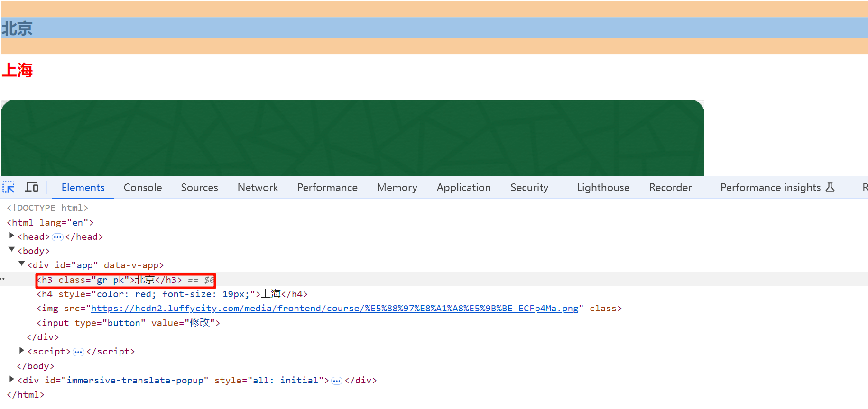Image resolution: width=868 pixels, height=409 pixels.
Task: Click the ellipsis badge inside head tag
Action: pos(57,237)
